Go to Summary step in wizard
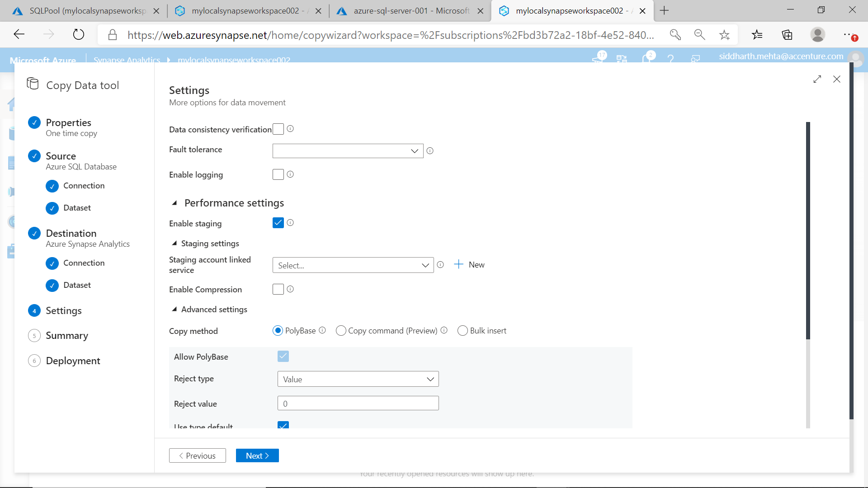Viewport: 868px width, 488px height. click(x=67, y=335)
